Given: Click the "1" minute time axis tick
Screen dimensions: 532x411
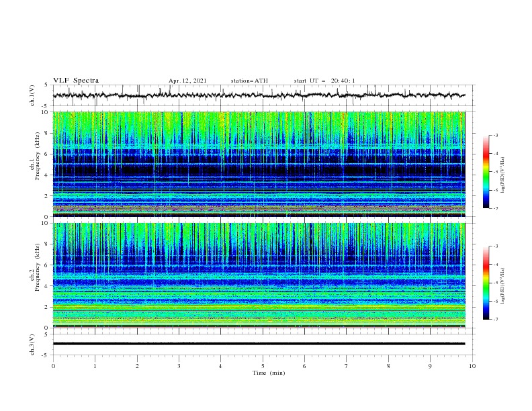Looking at the screenshot, I should point(95,366).
